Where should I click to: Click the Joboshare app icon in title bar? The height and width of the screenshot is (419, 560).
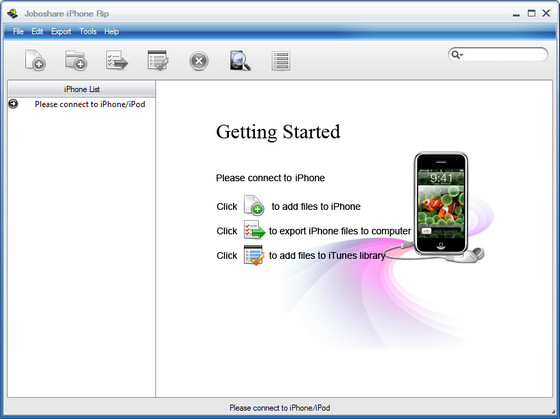pos(12,14)
